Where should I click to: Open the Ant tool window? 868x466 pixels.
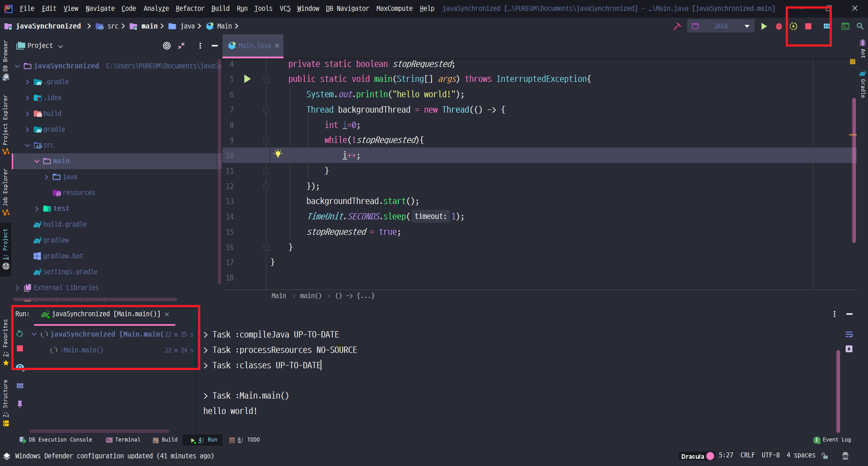click(x=863, y=49)
